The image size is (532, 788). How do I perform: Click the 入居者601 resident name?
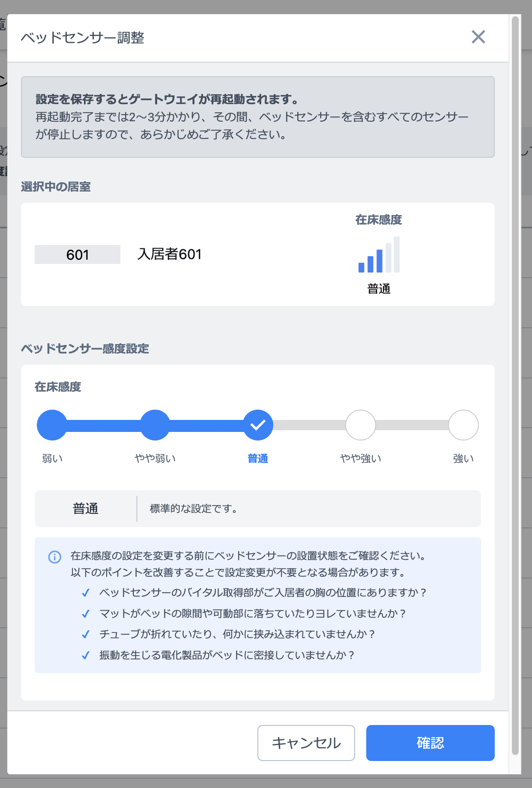pos(169,254)
